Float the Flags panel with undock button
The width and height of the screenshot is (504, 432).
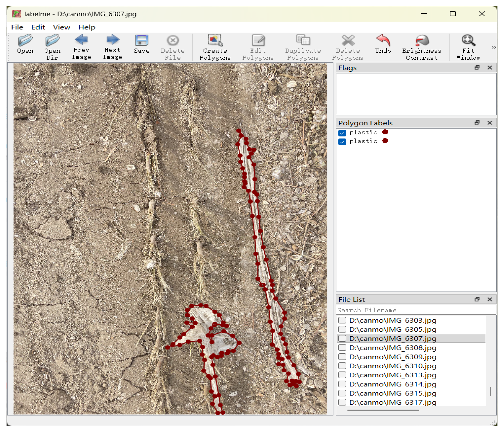click(477, 68)
